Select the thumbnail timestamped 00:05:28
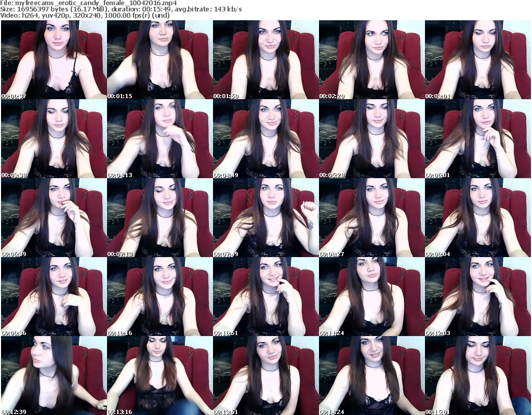This screenshot has width=532, height=415. 372,139
